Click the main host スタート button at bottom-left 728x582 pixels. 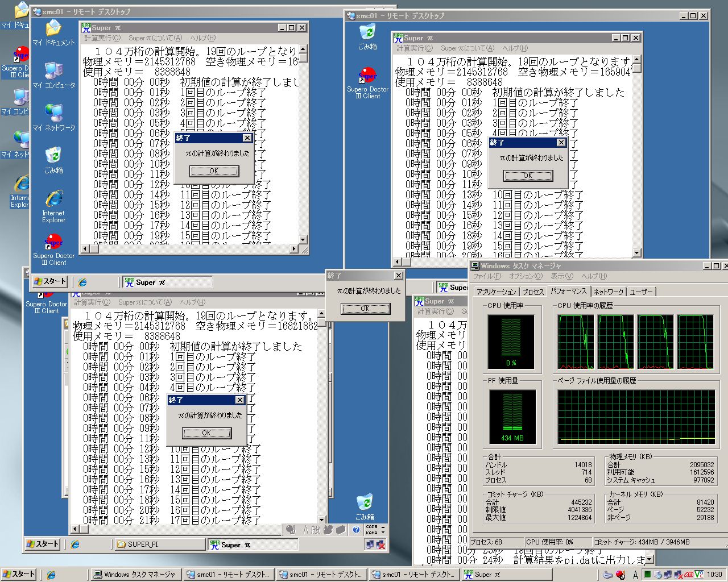[x=19, y=575]
